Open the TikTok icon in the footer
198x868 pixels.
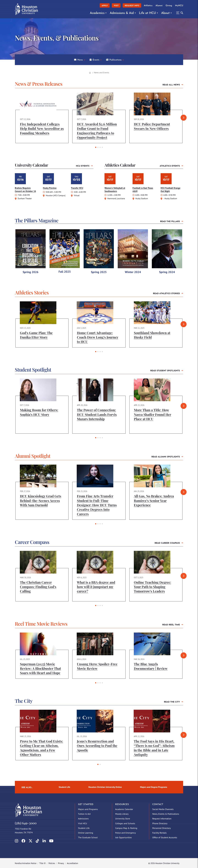37,841
